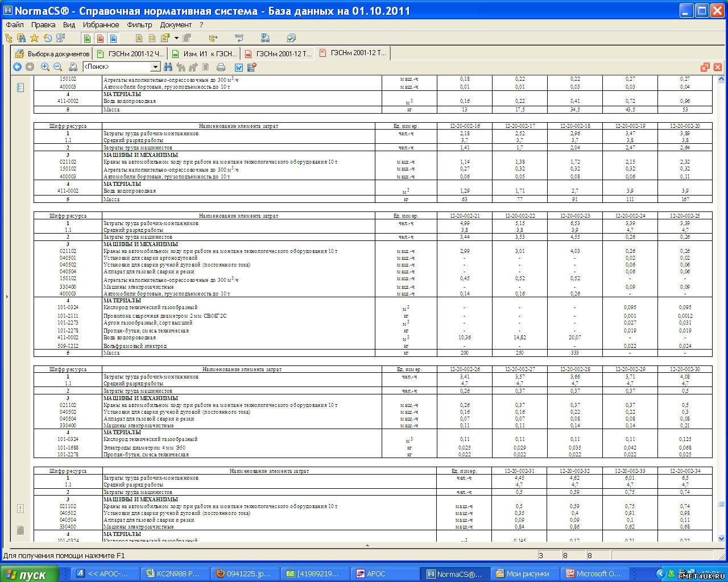Show green-status documents filter icon
The width and height of the screenshot is (728, 582).
(x=87, y=38)
